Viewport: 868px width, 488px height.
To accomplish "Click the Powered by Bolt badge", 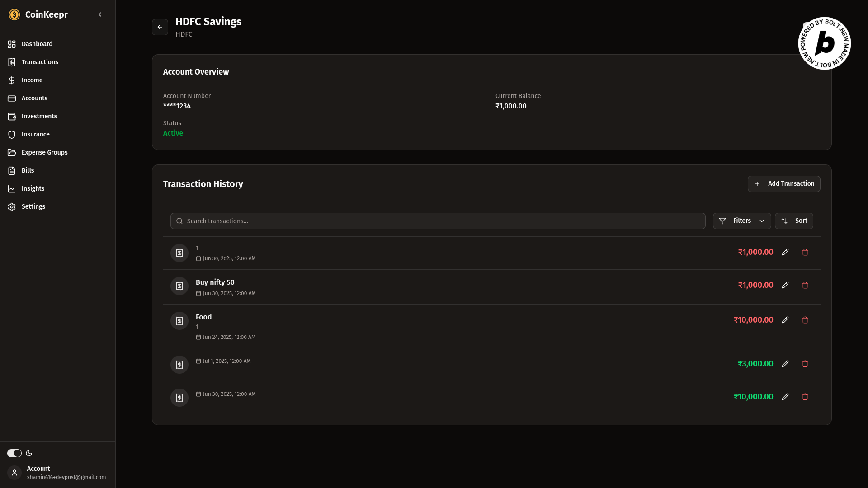I will [x=825, y=43].
